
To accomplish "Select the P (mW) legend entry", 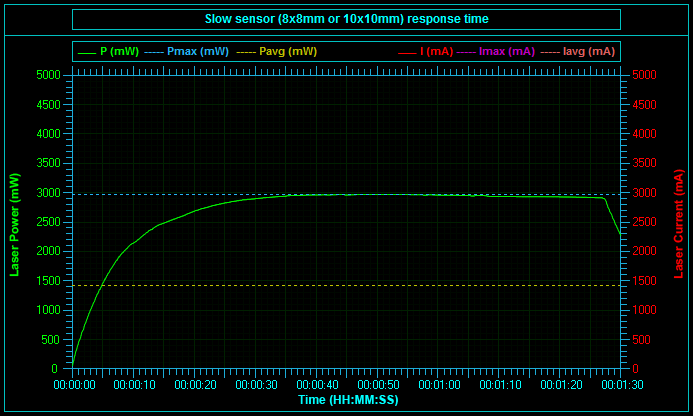I will pyautogui.click(x=109, y=51).
